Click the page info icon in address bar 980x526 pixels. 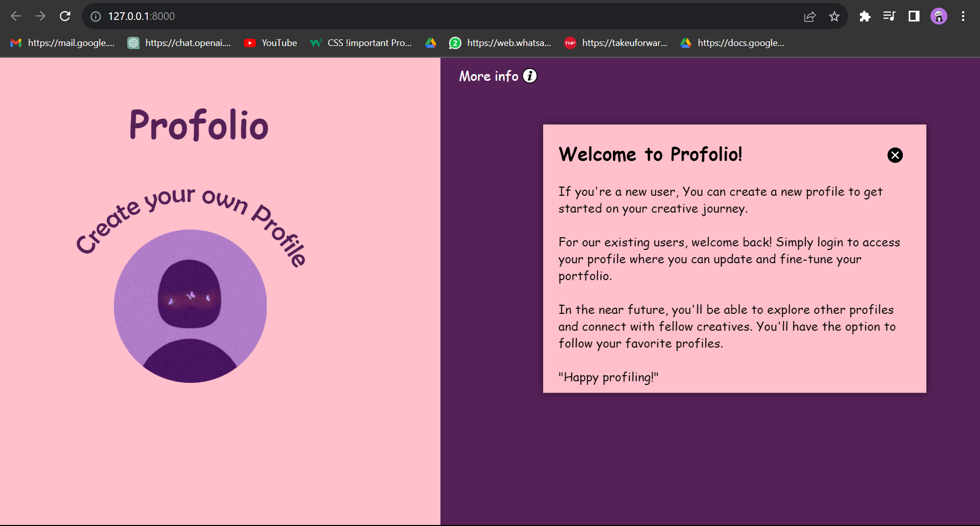pyautogui.click(x=95, y=16)
